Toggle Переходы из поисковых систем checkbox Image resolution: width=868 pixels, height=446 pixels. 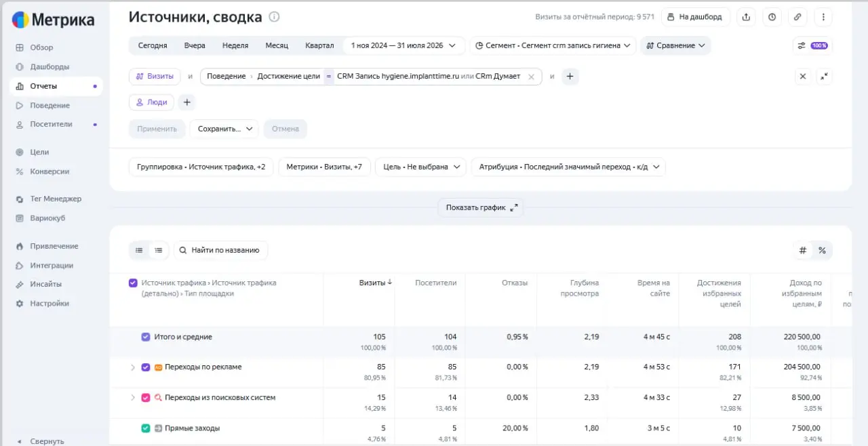tap(146, 397)
